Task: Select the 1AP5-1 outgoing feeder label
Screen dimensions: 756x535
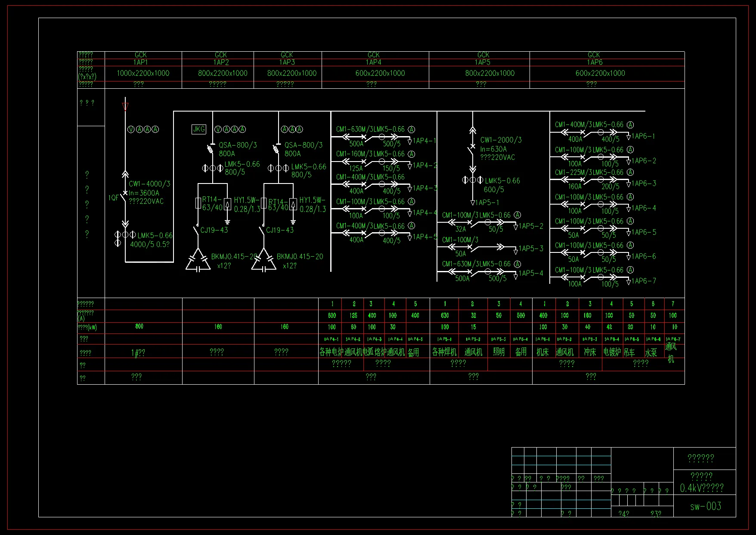Action: [487, 202]
